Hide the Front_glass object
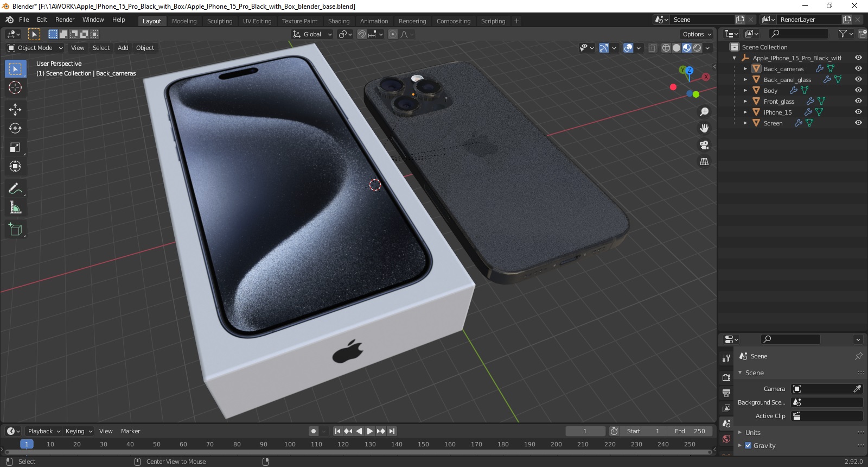This screenshot has height=467, width=868. (858, 101)
